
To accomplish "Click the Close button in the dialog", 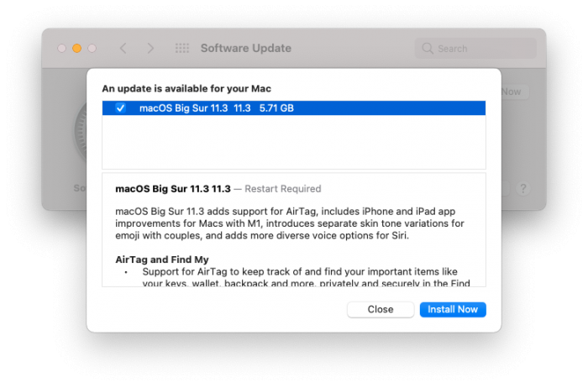I will click(380, 309).
